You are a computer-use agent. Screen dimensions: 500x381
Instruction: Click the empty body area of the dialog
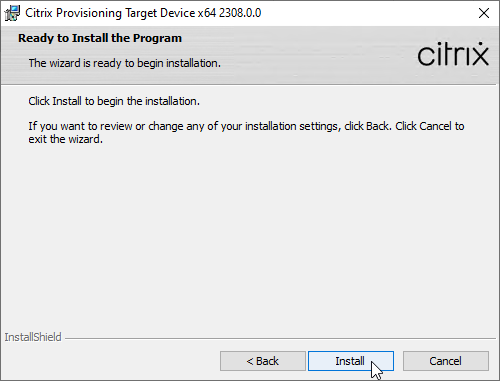[250, 233]
